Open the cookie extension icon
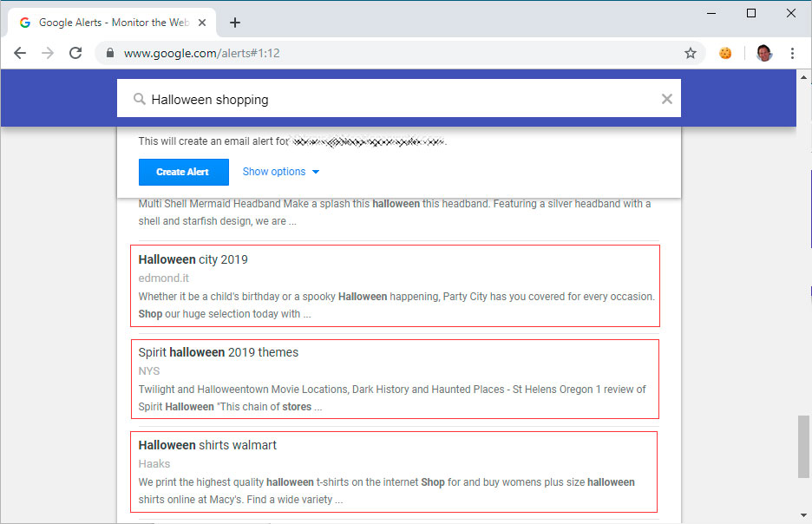 coord(725,53)
